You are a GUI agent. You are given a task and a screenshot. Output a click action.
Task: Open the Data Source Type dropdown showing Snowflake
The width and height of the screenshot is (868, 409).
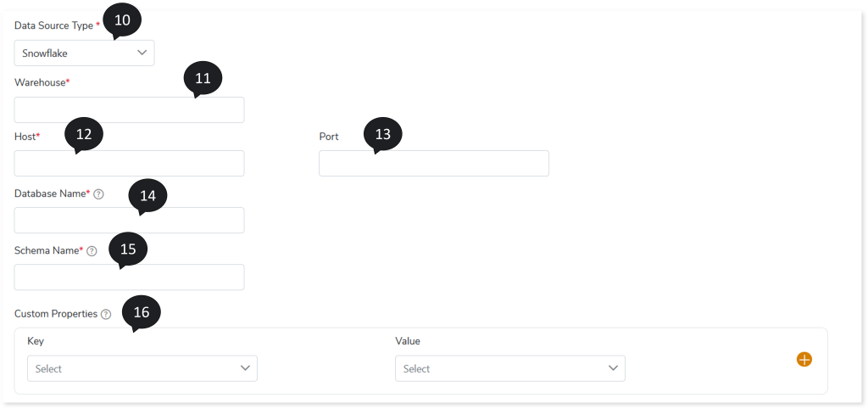84,53
